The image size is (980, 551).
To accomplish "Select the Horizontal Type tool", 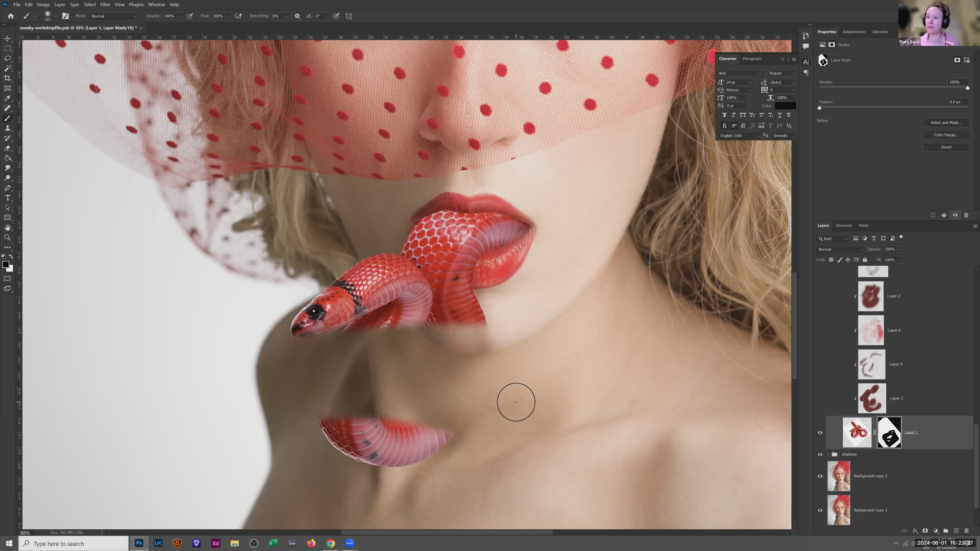I will coord(7,198).
